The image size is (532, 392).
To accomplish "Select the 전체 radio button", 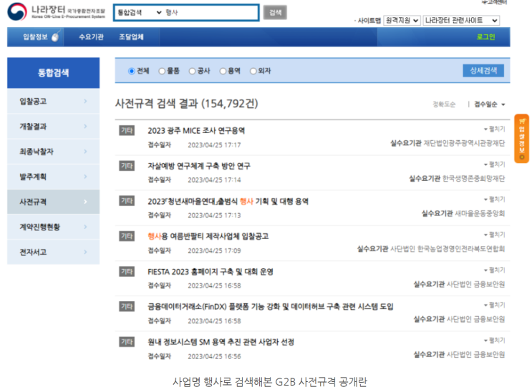I will click(x=131, y=71).
